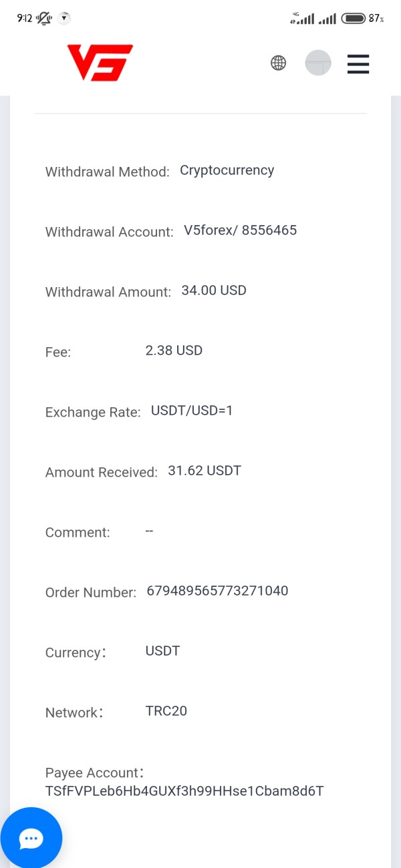401x868 pixels.
Task: Tap the Cryptocurrency withdrawal method value
Action: [x=227, y=171]
